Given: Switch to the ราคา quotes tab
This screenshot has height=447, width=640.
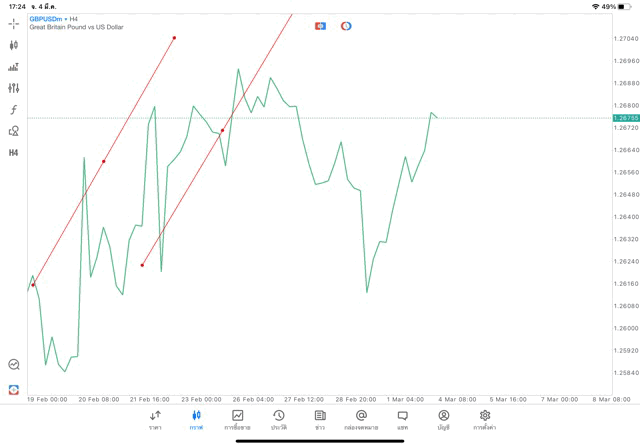Looking at the screenshot, I should point(155,419).
